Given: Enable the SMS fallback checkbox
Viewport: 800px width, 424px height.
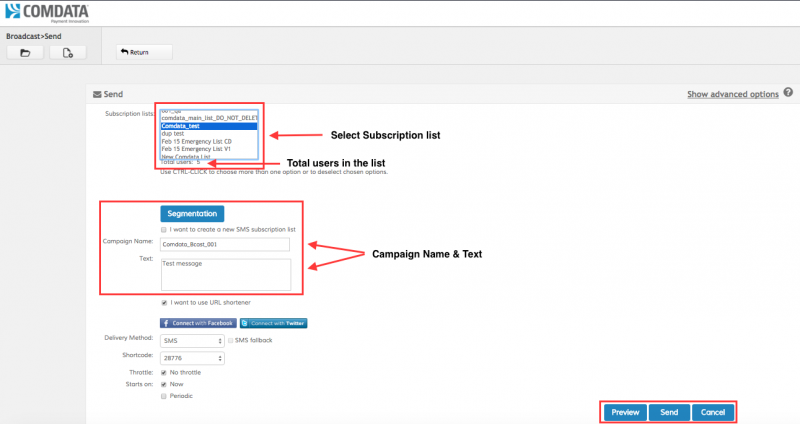Looking at the screenshot, I should 232,341.
